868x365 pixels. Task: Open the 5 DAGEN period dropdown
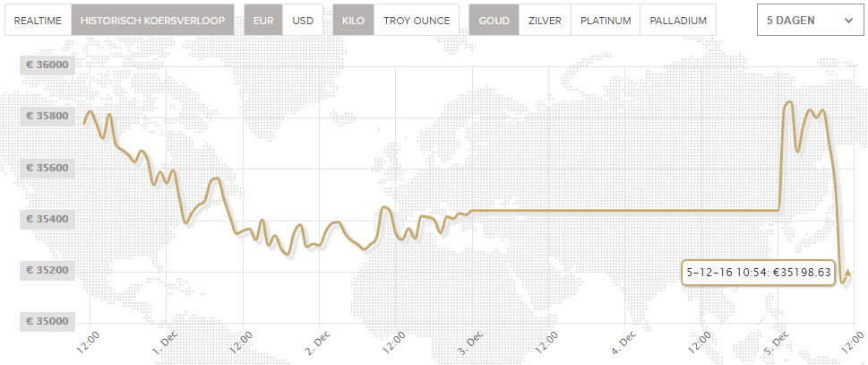810,21
